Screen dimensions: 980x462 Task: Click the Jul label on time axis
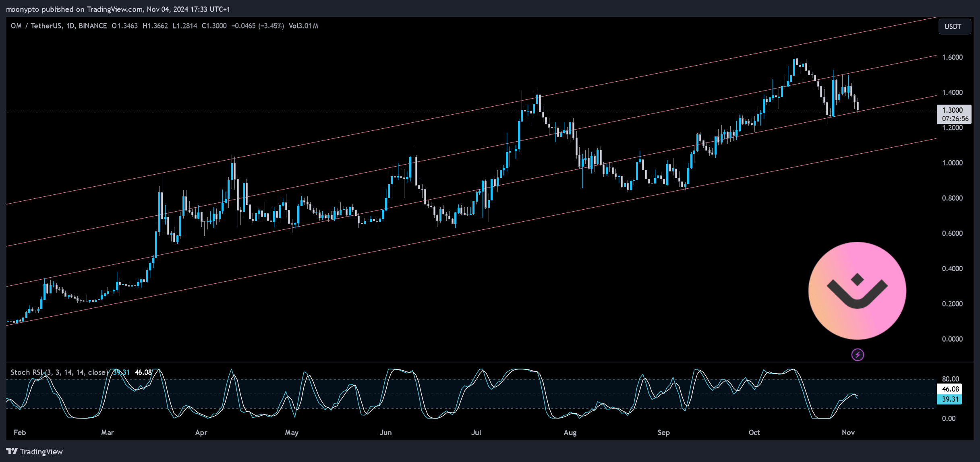click(x=476, y=433)
